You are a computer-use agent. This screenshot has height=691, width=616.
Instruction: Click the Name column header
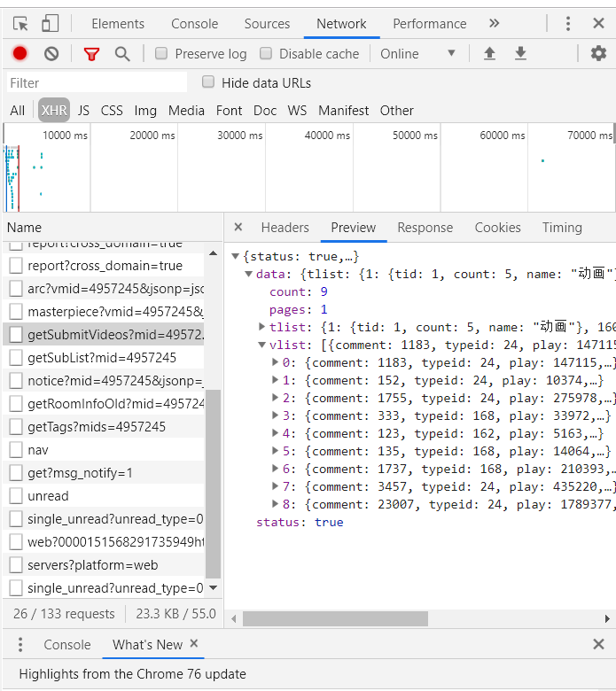pyautogui.click(x=113, y=228)
